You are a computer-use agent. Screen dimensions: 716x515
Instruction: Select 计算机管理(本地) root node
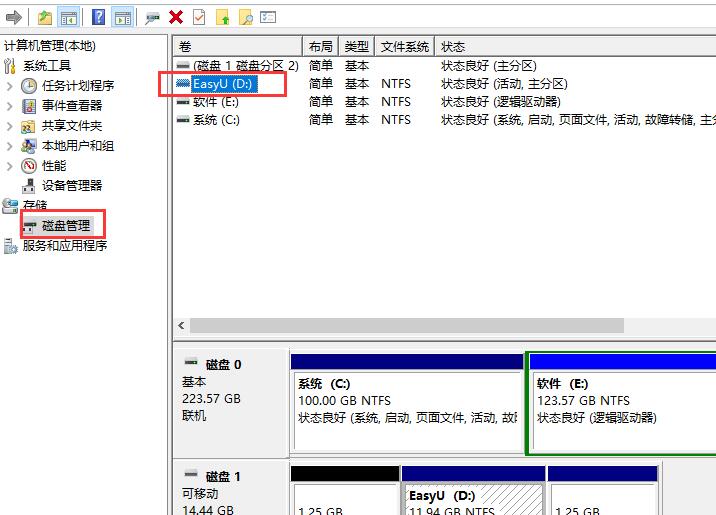click(x=50, y=46)
